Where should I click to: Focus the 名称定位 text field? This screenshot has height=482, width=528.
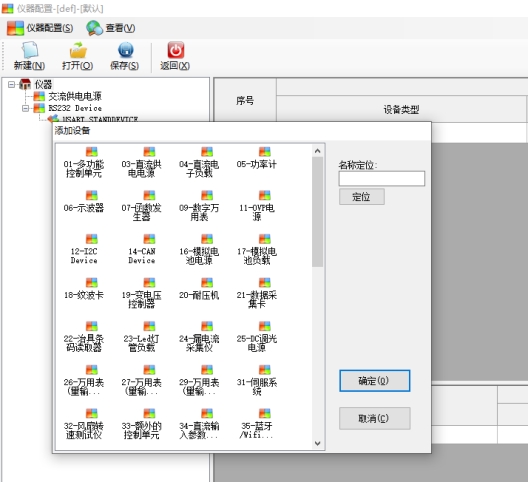(x=382, y=179)
